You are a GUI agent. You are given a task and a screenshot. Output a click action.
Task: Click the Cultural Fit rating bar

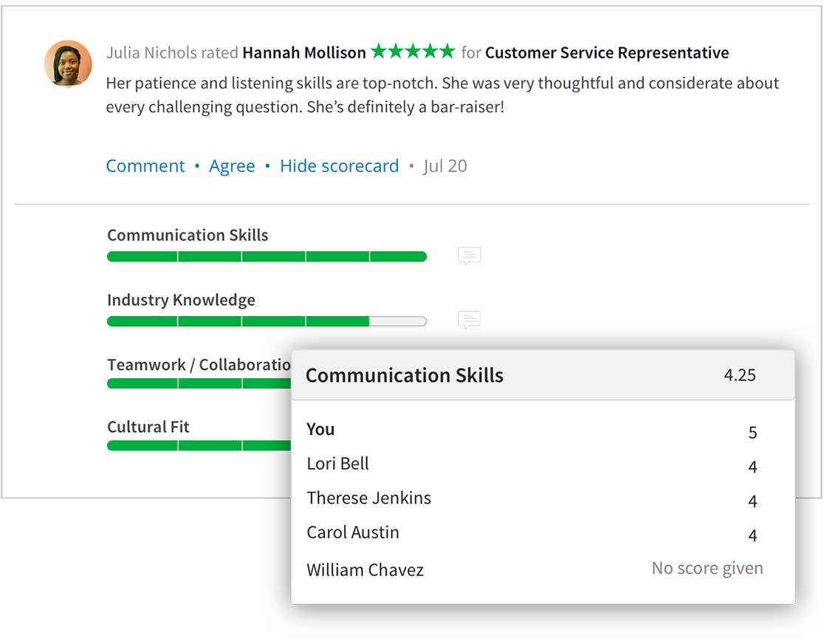click(198, 445)
